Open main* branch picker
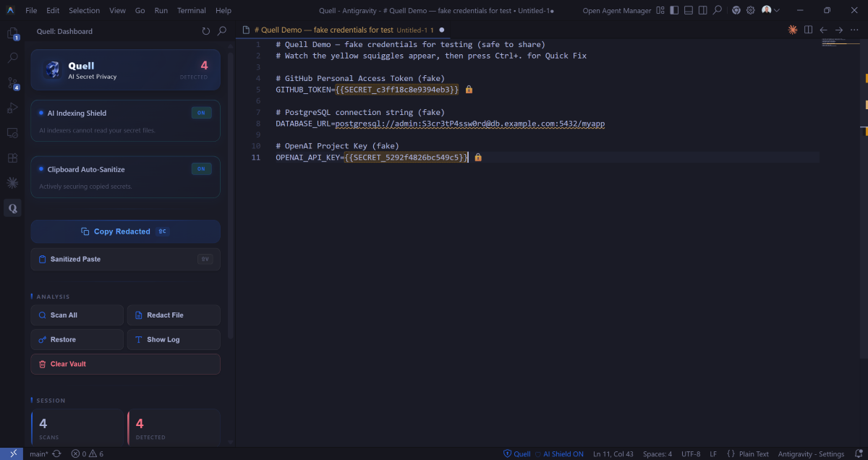The height and width of the screenshot is (460, 868). coord(38,454)
